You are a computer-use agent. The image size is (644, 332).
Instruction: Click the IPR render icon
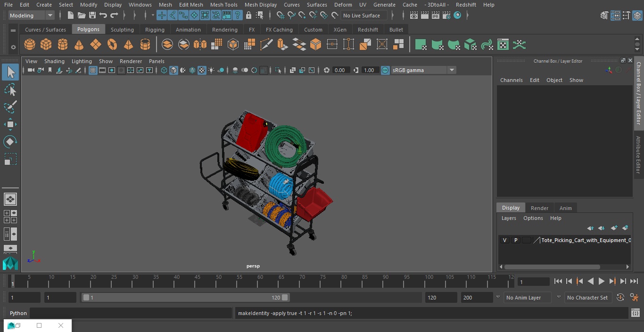point(435,16)
